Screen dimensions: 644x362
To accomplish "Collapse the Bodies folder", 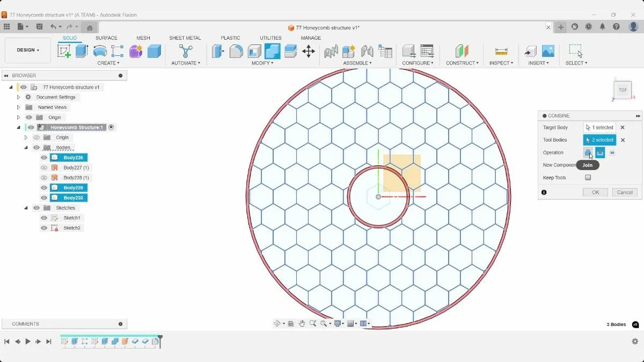I will (26, 147).
